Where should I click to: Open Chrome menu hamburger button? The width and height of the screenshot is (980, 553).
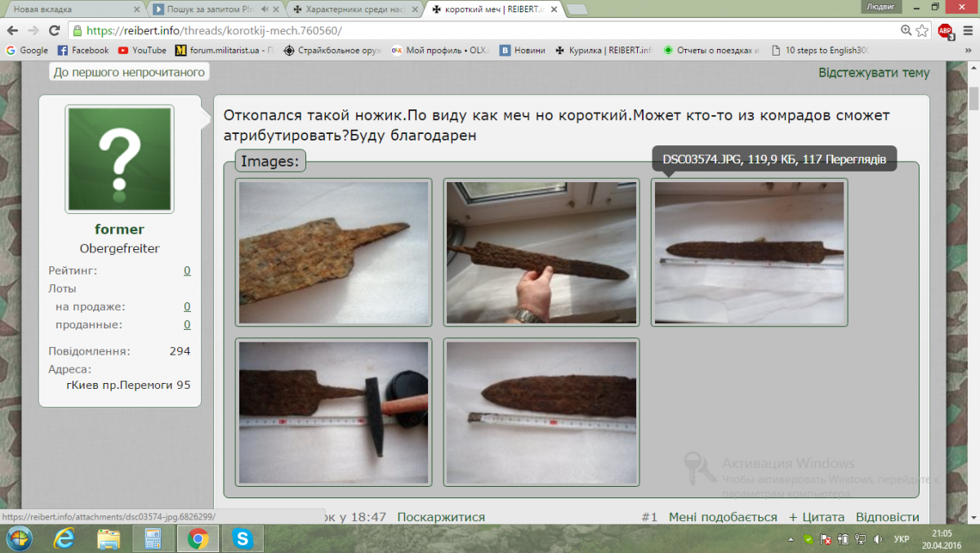[x=967, y=30]
